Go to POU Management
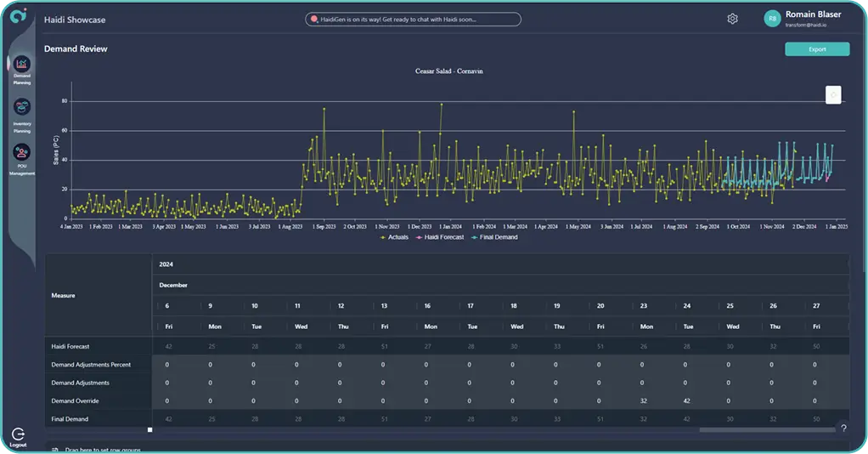Screen dimensions: 868x454 (x=22, y=153)
